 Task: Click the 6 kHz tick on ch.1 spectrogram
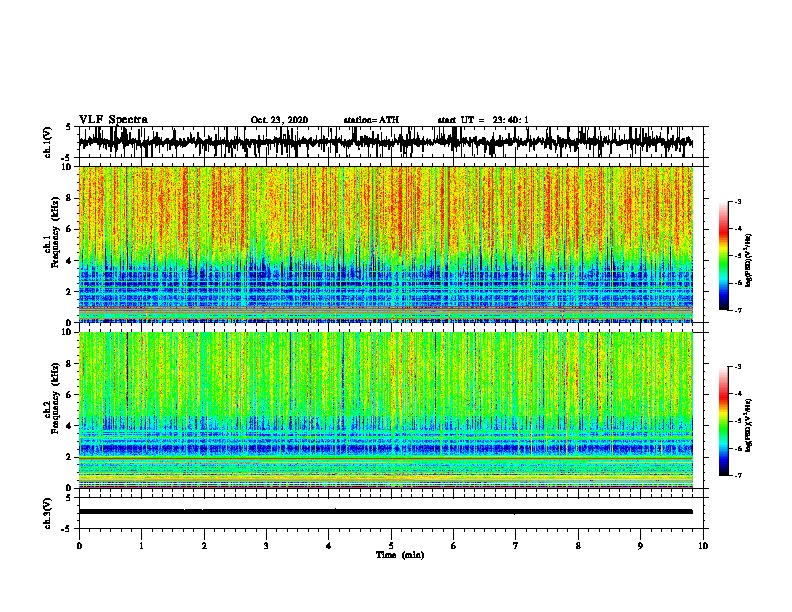tap(69, 229)
